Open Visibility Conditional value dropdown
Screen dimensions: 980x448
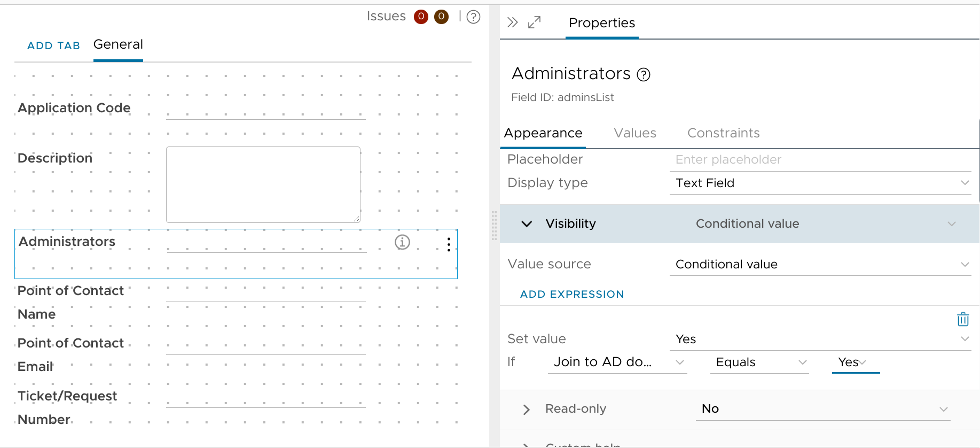pyautogui.click(x=825, y=223)
